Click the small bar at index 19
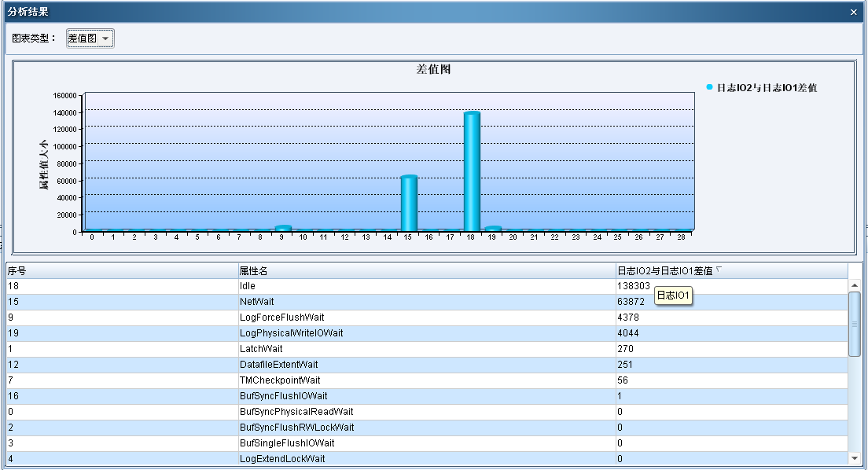This screenshot has height=470, width=868. coord(492,229)
